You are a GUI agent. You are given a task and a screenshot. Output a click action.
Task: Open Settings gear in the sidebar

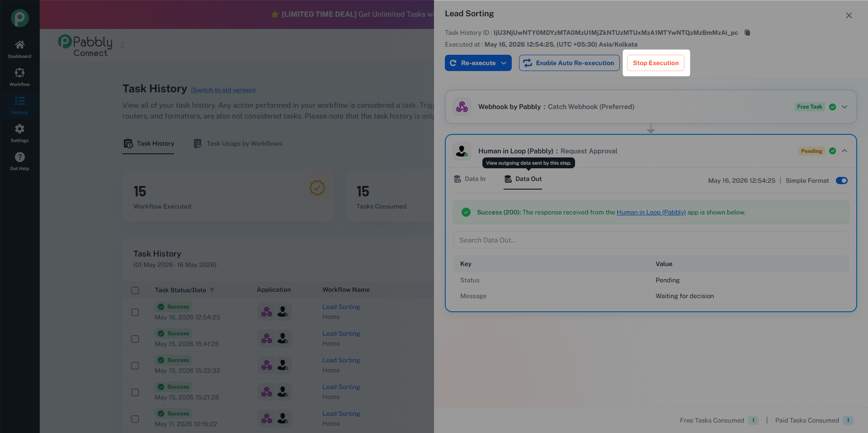[19, 133]
